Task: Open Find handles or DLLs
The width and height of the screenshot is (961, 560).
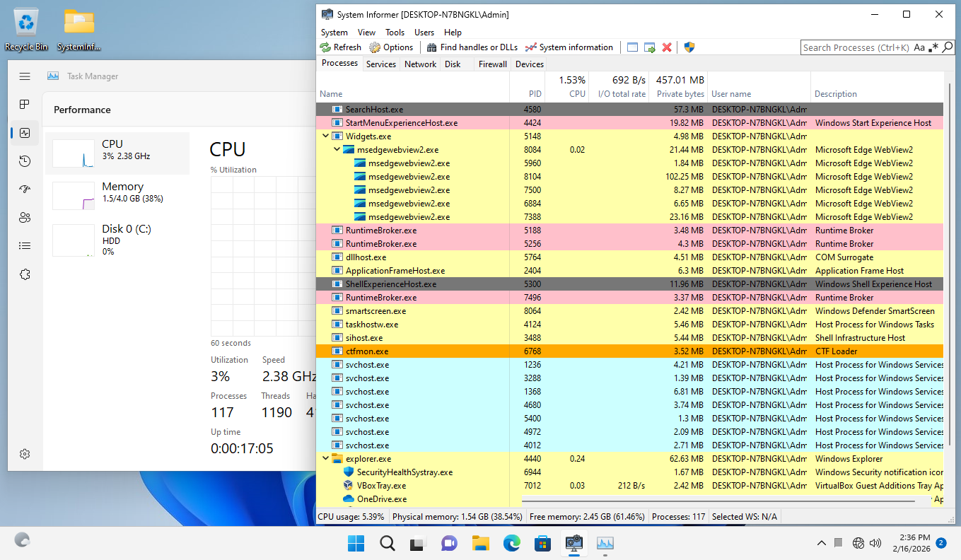Action: (472, 47)
